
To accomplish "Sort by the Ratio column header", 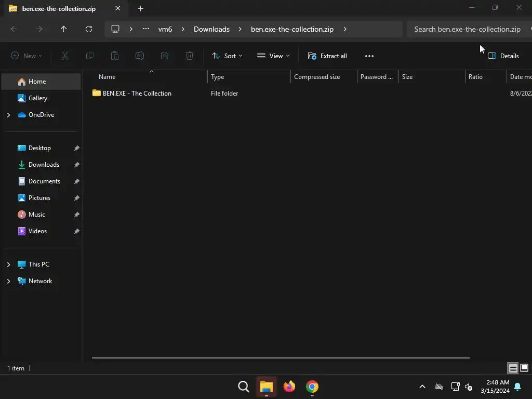I will tap(475, 77).
